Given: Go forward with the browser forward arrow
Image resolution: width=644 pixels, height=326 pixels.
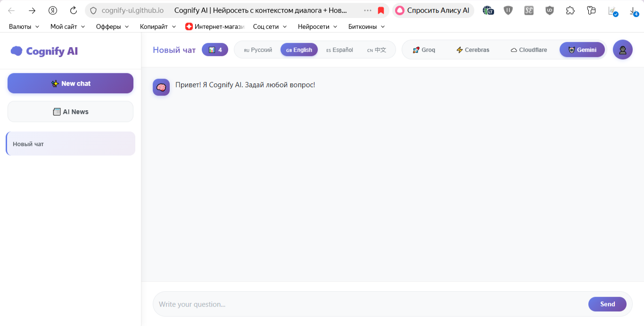Looking at the screenshot, I should click(32, 10).
